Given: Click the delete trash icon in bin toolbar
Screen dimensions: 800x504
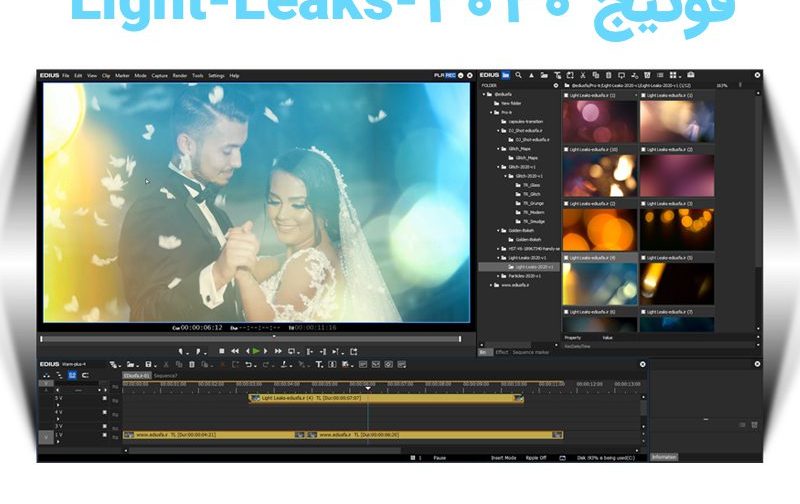Looking at the screenshot, I should 647,75.
